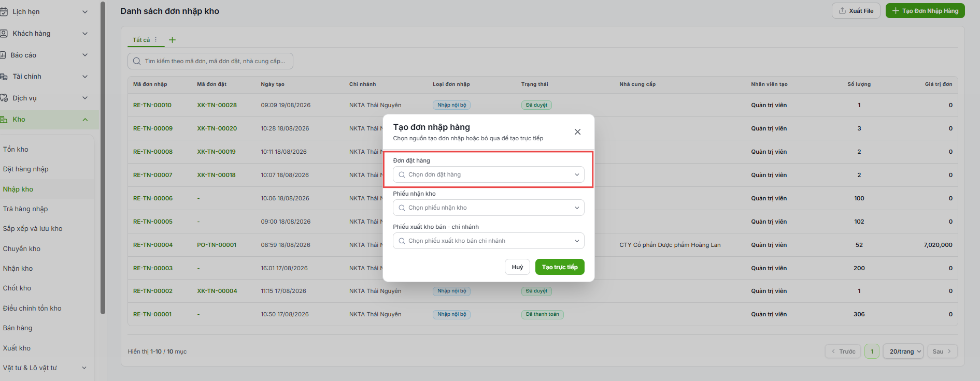Select the Tất cả tab

141,40
